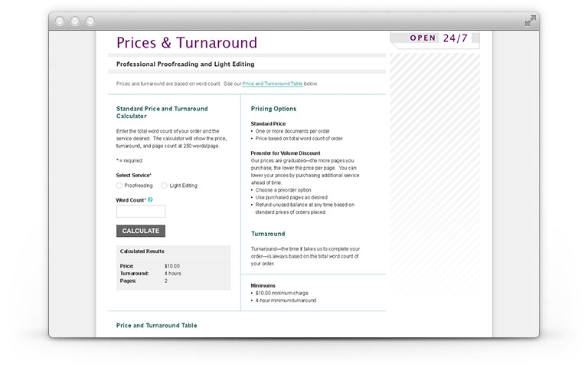
Task: Click the first gray window circle button
Action: pyautogui.click(x=60, y=21)
